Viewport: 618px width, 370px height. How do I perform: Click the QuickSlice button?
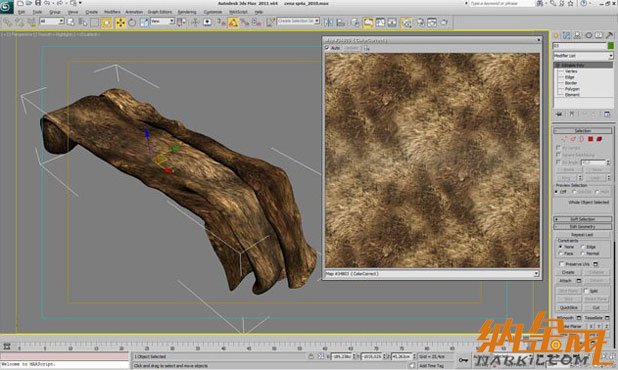coord(568,307)
